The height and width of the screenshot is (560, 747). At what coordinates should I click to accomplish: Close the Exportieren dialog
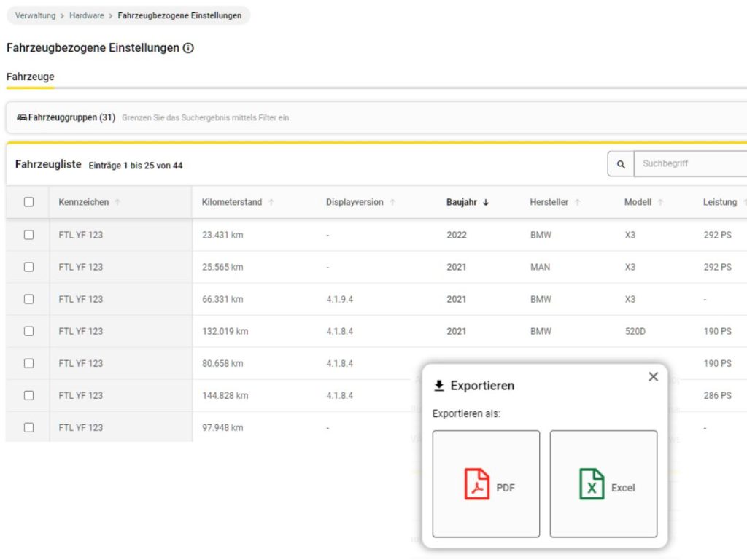(653, 377)
